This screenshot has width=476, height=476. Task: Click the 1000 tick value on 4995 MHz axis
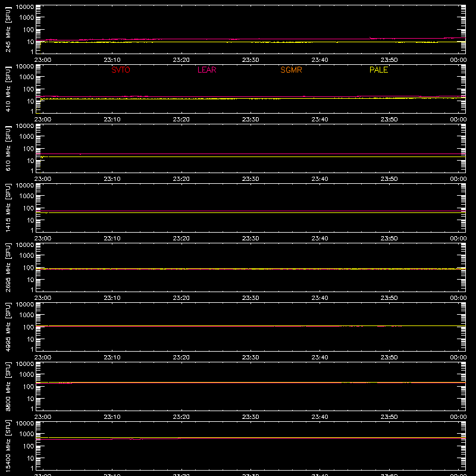tap(27, 315)
